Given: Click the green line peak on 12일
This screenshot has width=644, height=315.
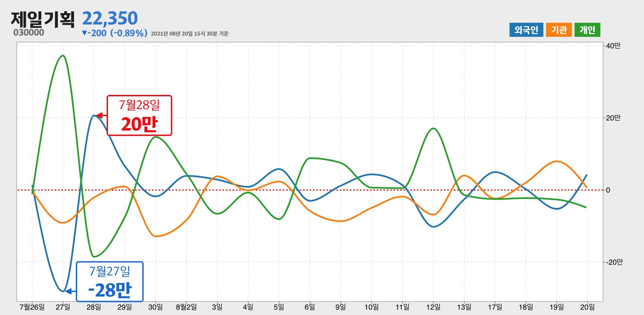Looking at the screenshot, I should (433, 128).
